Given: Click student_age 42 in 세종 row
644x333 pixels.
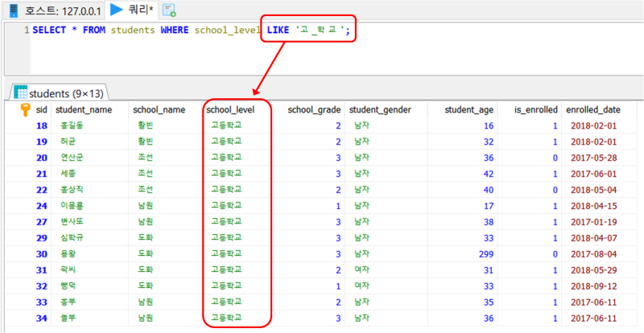Looking at the screenshot, I should [489, 174].
